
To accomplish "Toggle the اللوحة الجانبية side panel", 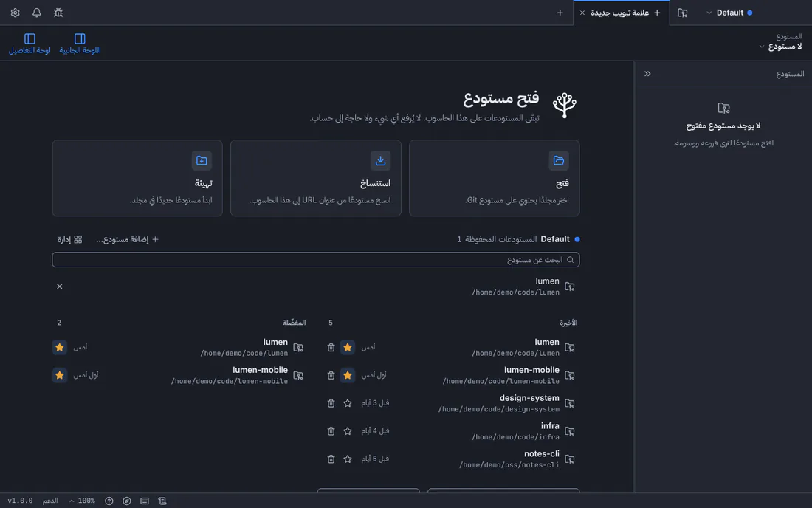I will pyautogui.click(x=80, y=44).
